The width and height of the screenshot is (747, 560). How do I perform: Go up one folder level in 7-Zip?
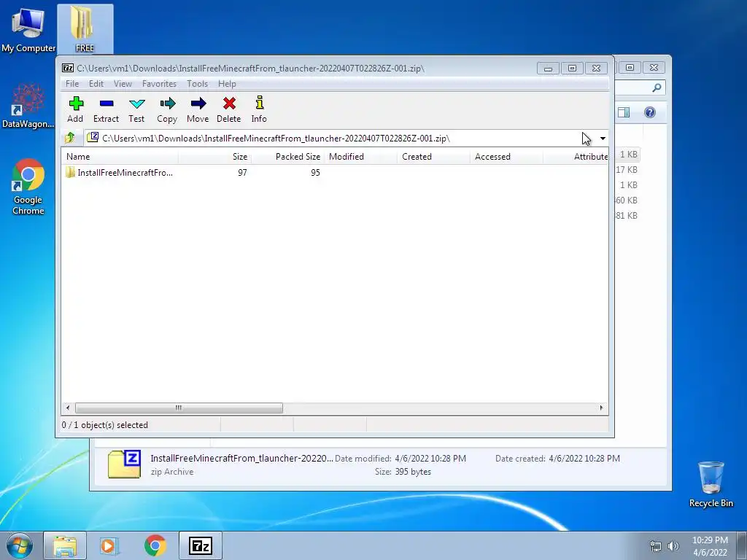[x=70, y=138]
